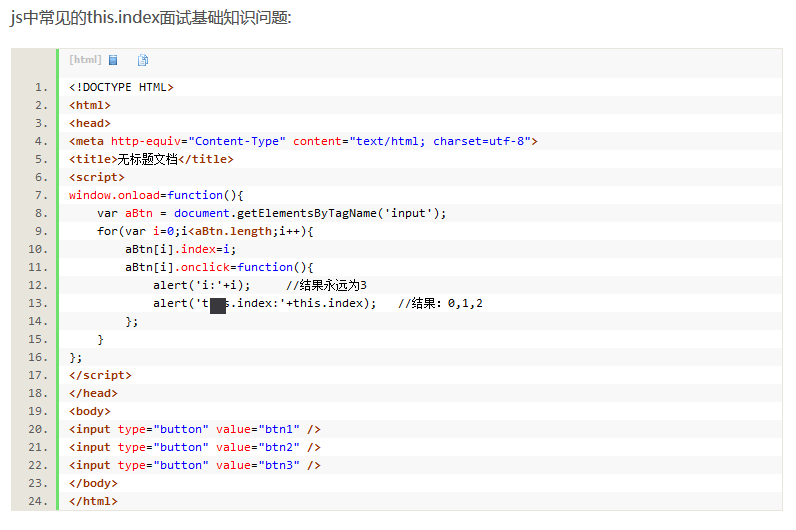Click the opening <head> tag on line 3
The width and height of the screenshot is (796, 530).
point(90,123)
